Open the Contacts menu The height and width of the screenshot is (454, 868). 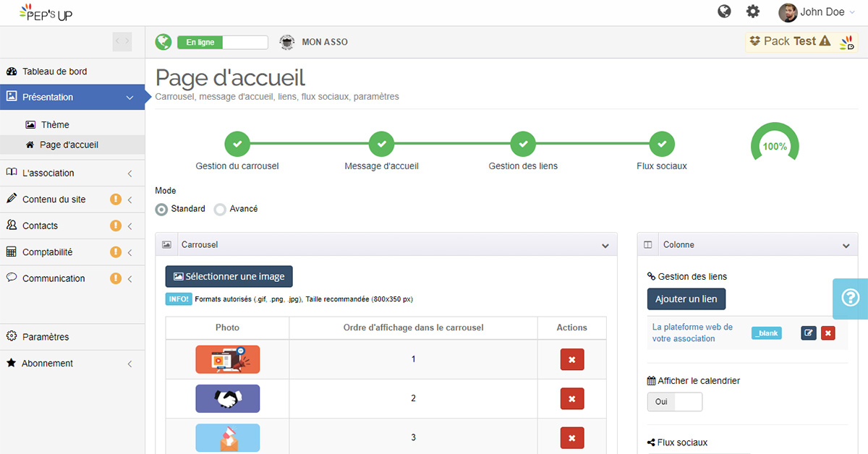coord(72,226)
